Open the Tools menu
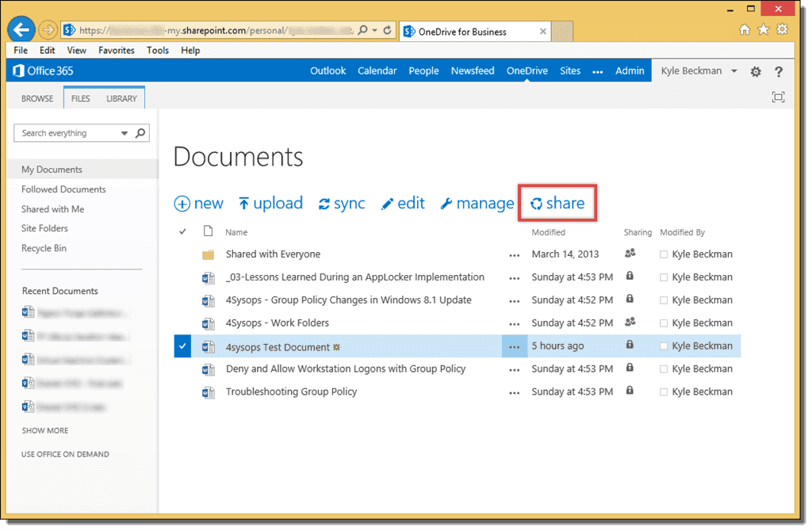The width and height of the screenshot is (812, 531). tap(158, 50)
